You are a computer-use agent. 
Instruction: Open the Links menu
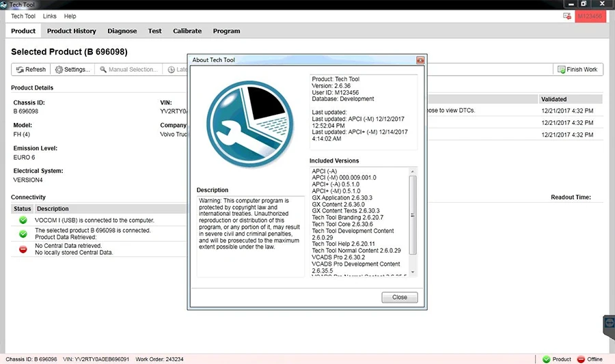pos(49,16)
